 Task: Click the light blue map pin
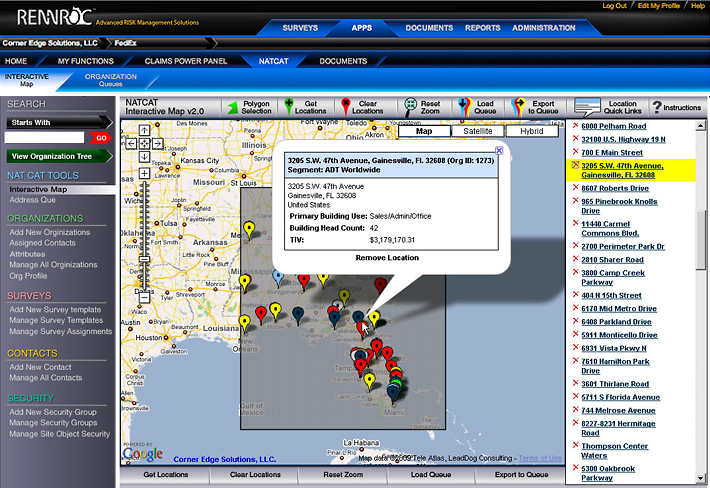[x=278, y=277]
